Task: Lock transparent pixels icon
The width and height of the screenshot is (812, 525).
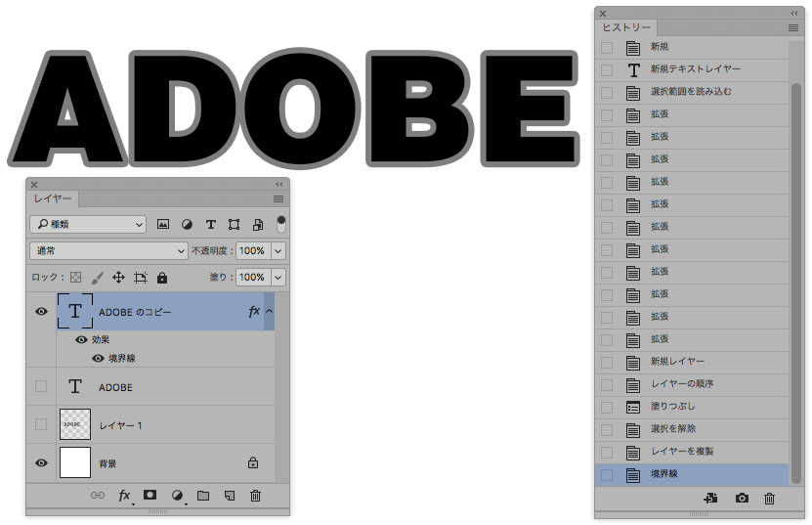Action: 75,278
